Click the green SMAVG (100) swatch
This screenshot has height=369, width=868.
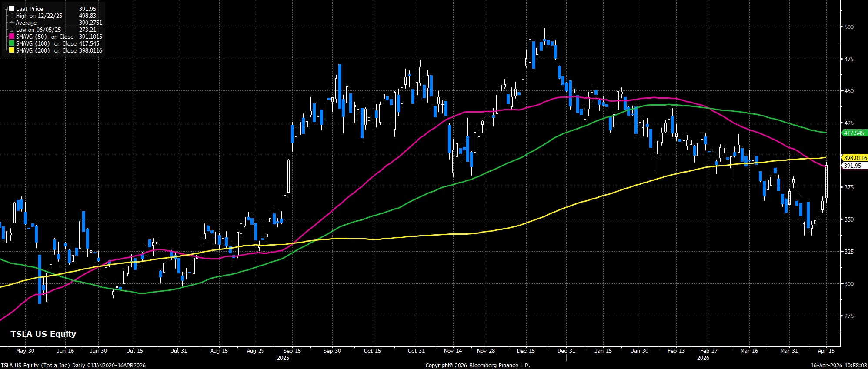[x=12, y=43]
